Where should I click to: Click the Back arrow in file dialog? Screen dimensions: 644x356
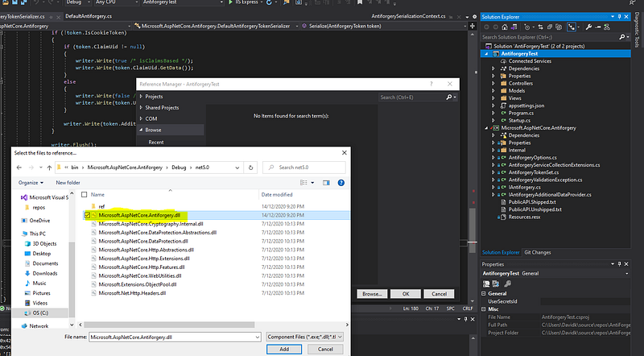click(19, 168)
